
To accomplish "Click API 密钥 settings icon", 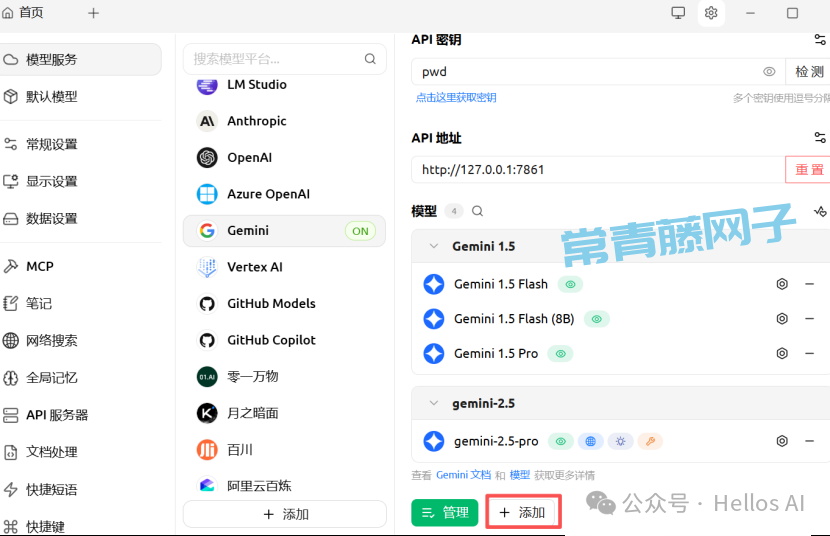I will [820, 40].
